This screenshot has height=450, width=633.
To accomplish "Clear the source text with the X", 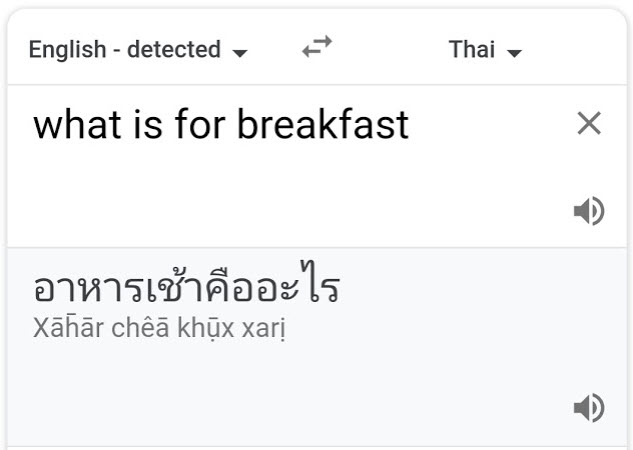I will pyautogui.click(x=589, y=123).
